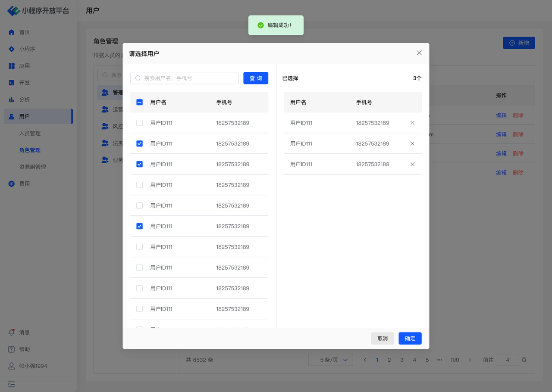552x392 pixels.
Task: Click the Apps (应用) grid icon
Action: tap(12, 66)
